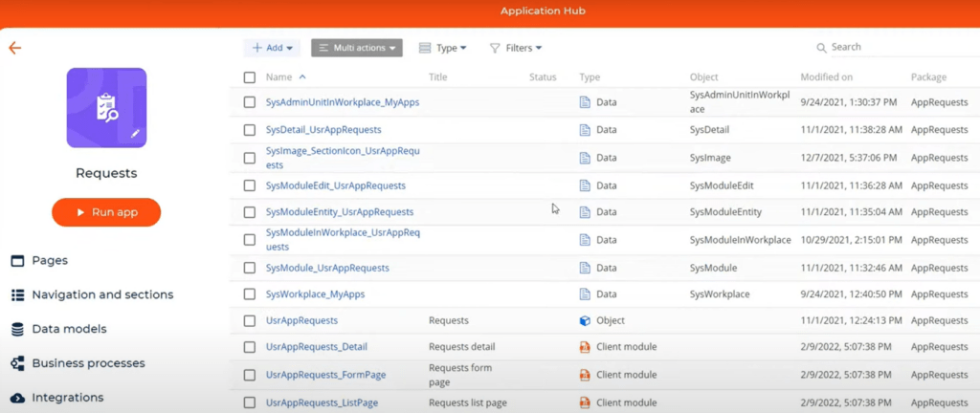Image resolution: width=980 pixels, height=413 pixels.
Task: Click Data icon in SysModuleEdit_UsrAppRequests row
Action: tap(585, 185)
